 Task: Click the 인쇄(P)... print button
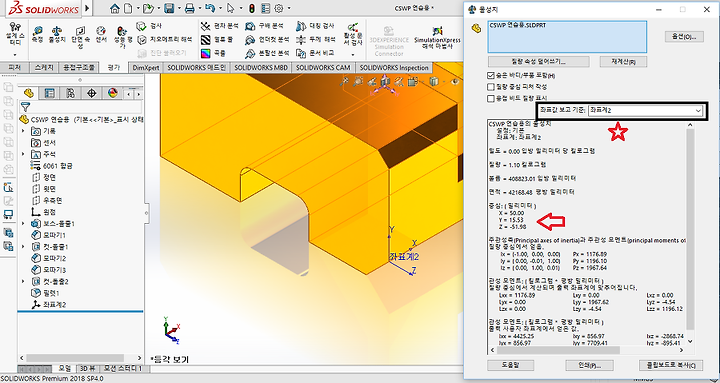click(590, 366)
